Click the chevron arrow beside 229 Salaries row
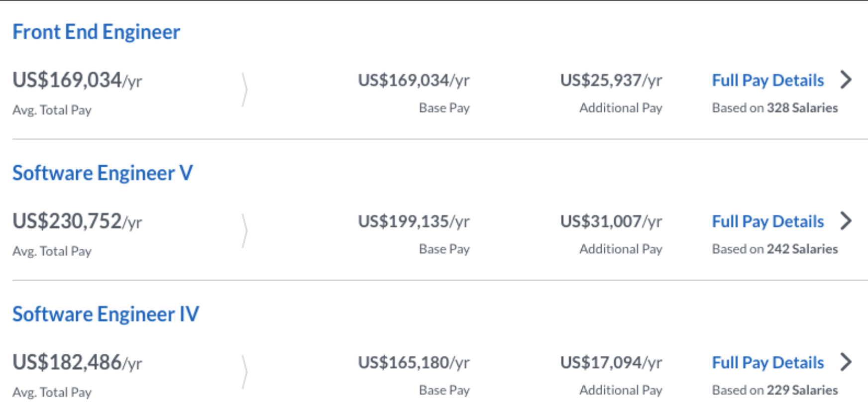868x417 pixels. (846, 362)
